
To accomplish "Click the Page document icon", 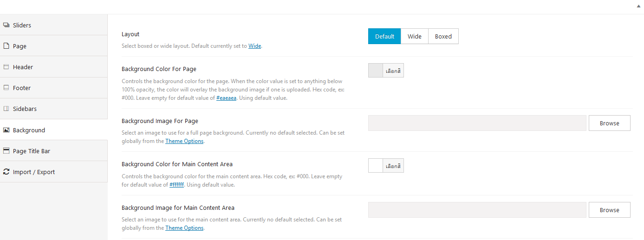I will [7, 46].
